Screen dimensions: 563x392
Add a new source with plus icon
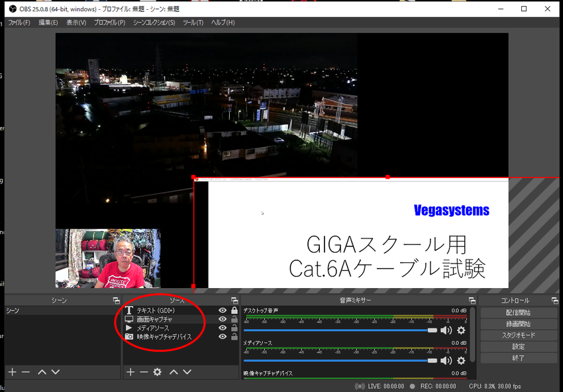tap(130, 372)
